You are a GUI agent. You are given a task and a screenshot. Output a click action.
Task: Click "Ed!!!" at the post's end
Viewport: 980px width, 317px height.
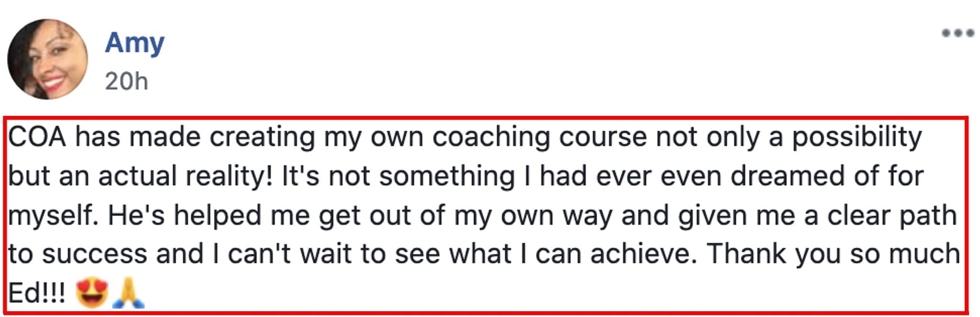(x=36, y=293)
